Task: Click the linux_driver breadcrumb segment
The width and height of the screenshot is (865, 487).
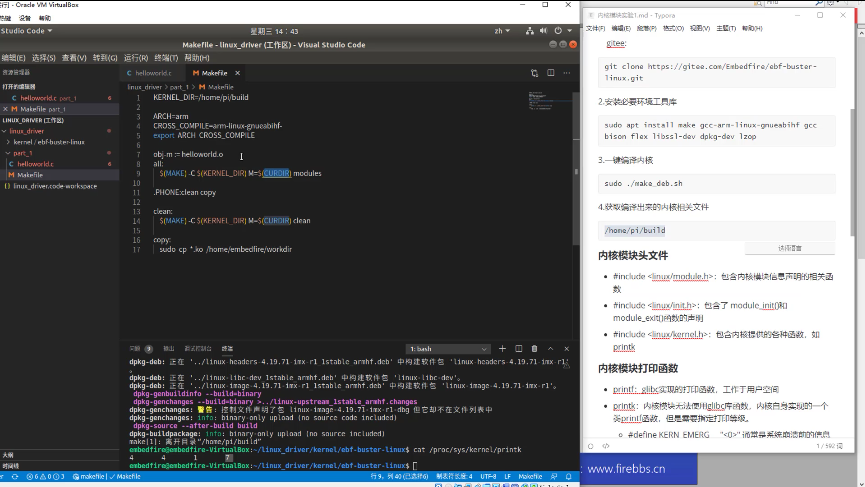Action: [x=145, y=87]
